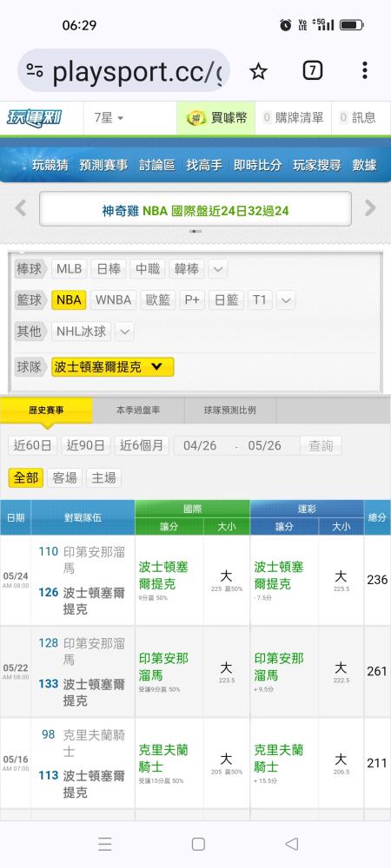Edit the 04/26 start date field
The height and width of the screenshot is (868, 391).
coord(200,445)
